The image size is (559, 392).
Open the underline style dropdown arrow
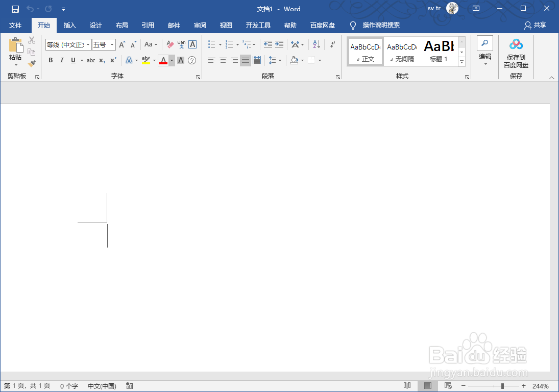[82, 60]
